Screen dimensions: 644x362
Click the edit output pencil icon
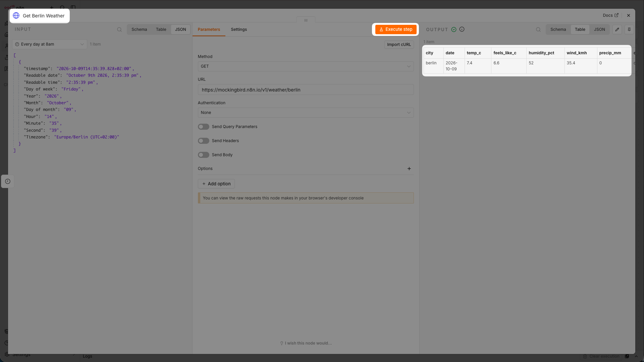click(617, 29)
